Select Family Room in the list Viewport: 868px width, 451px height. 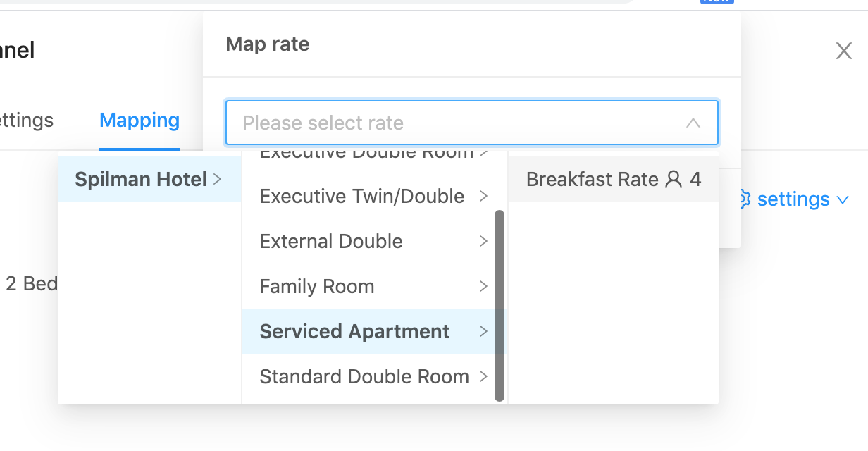(x=374, y=286)
